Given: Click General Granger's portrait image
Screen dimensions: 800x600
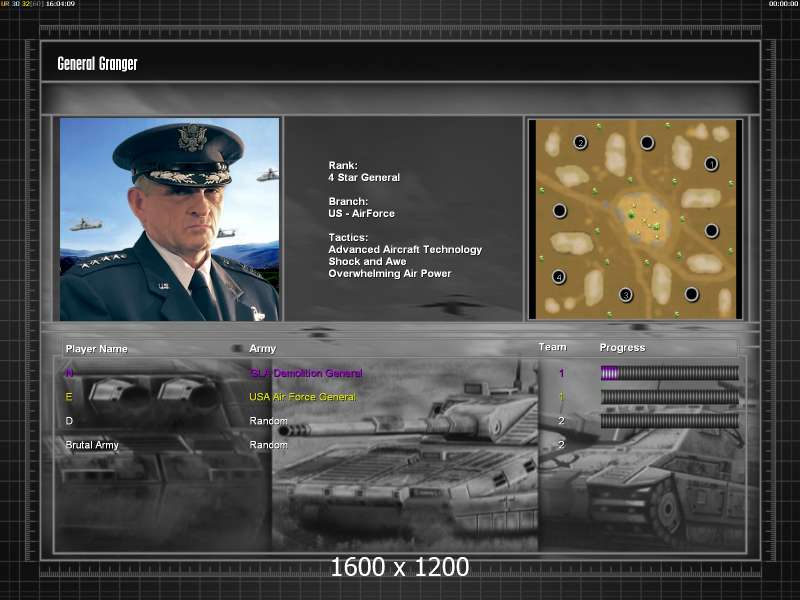Looking at the screenshot, I should tap(169, 219).
